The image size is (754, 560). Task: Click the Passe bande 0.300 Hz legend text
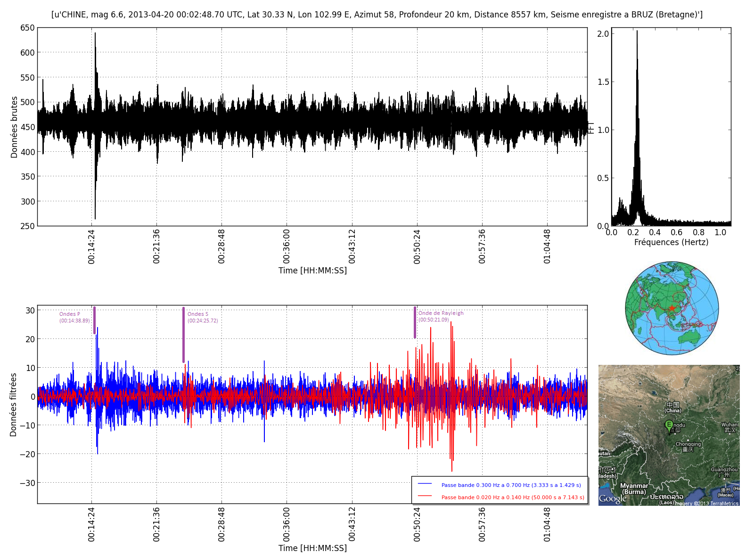pyautogui.click(x=511, y=485)
